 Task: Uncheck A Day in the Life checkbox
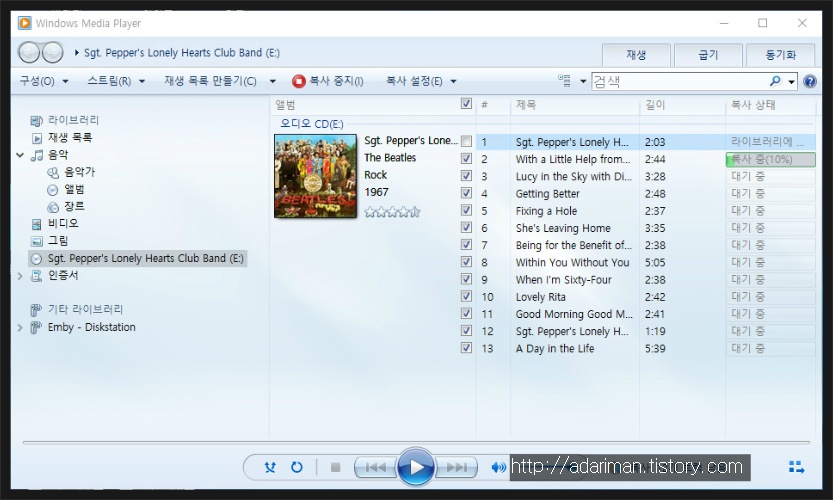[466, 348]
